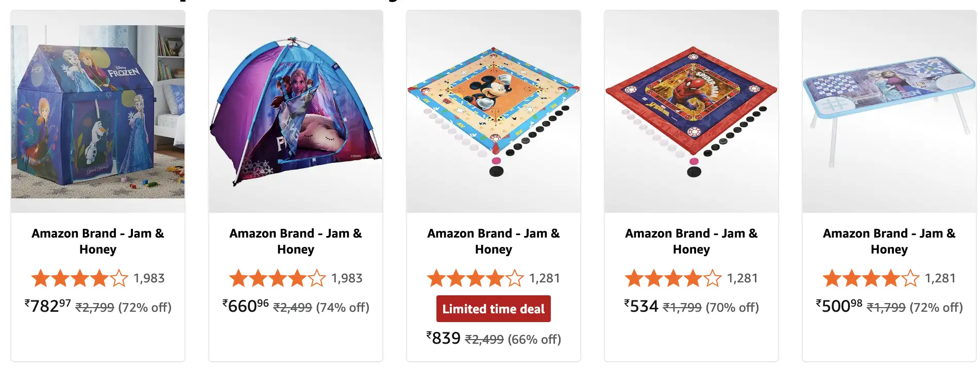Click the star rating under the Frozen tent
The height and width of the screenshot is (370, 980).
pos(80,278)
